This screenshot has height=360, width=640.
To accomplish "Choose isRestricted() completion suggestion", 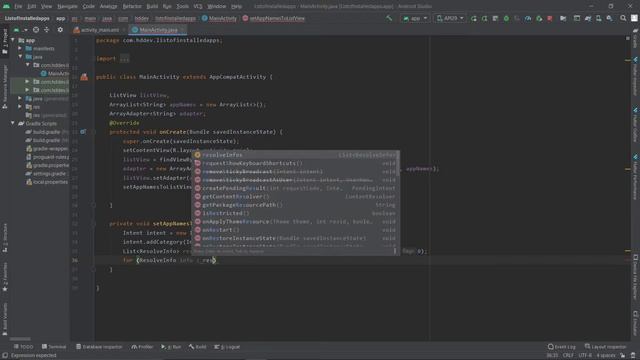I will [x=296, y=213].
